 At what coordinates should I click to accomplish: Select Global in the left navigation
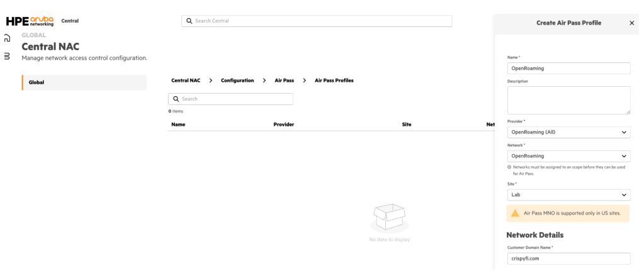pos(84,82)
